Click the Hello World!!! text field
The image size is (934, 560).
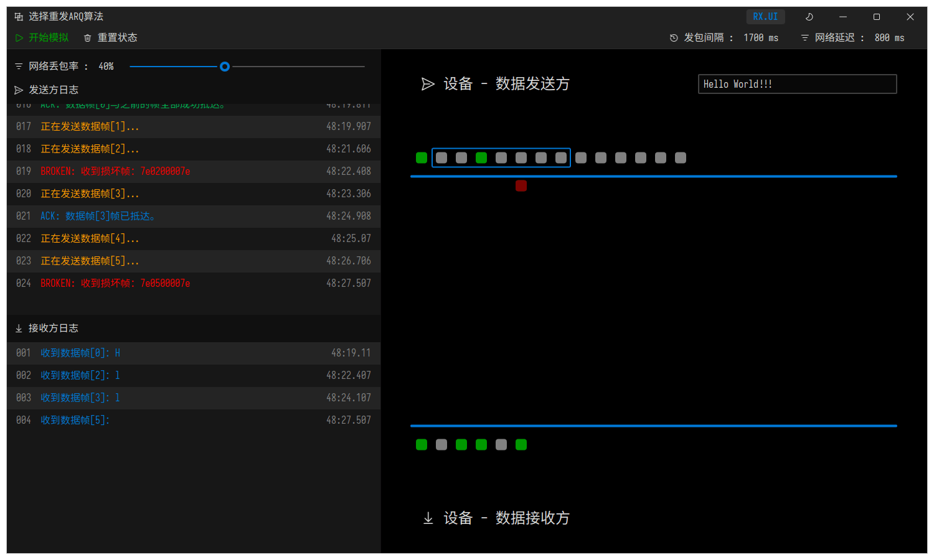[x=797, y=84]
